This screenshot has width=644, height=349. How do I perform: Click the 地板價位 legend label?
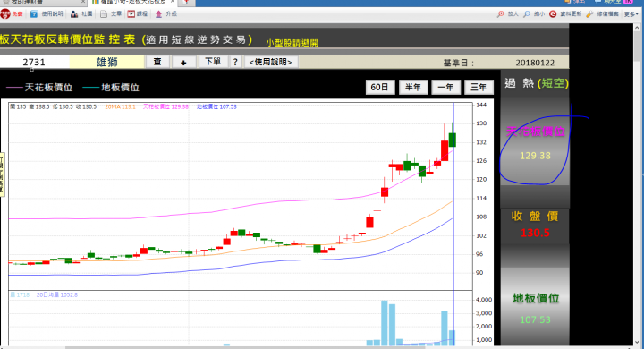(x=121, y=88)
